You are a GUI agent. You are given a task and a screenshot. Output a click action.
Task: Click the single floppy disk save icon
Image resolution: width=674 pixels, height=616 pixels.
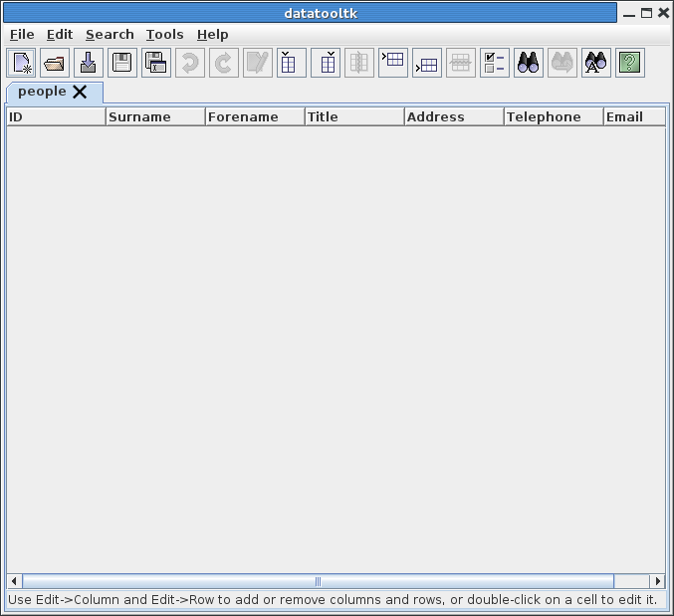pos(122,63)
